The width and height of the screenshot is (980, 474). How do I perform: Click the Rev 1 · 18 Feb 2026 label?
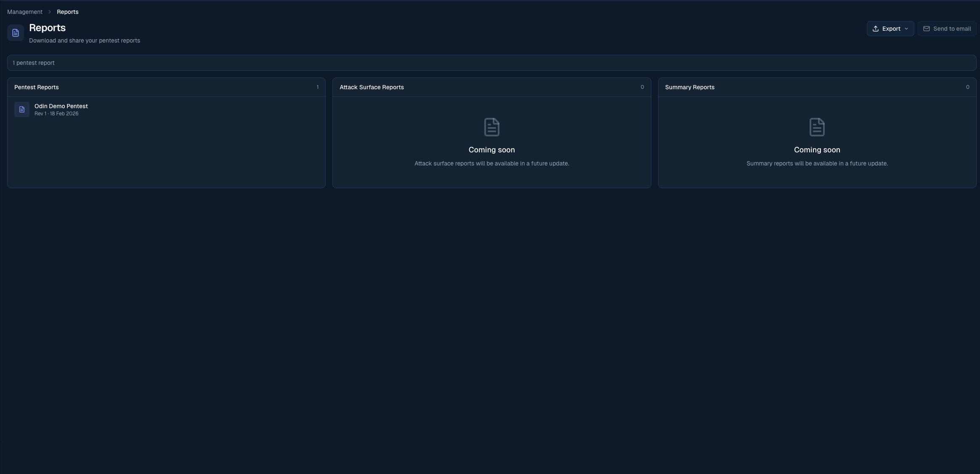(x=56, y=113)
